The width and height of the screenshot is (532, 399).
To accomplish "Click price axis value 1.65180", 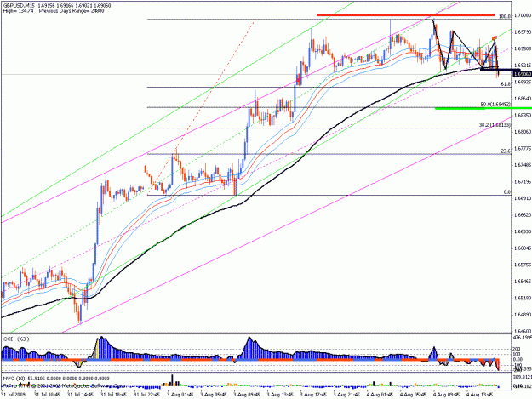I will click(x=523, y=298).
